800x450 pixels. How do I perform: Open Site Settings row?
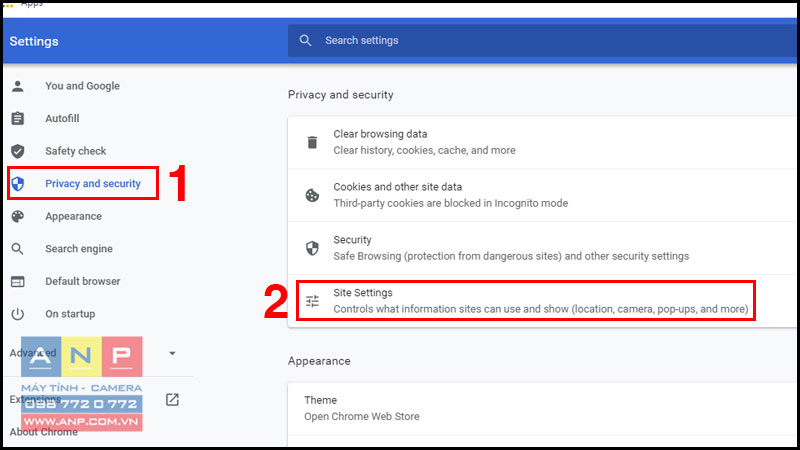click(542, 301)
